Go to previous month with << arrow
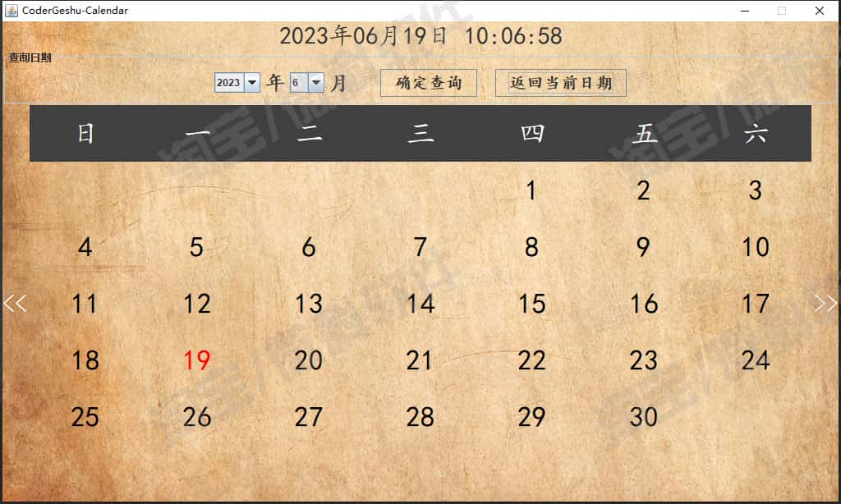Screen dimensions: 841x504 (x=15, y=304)
